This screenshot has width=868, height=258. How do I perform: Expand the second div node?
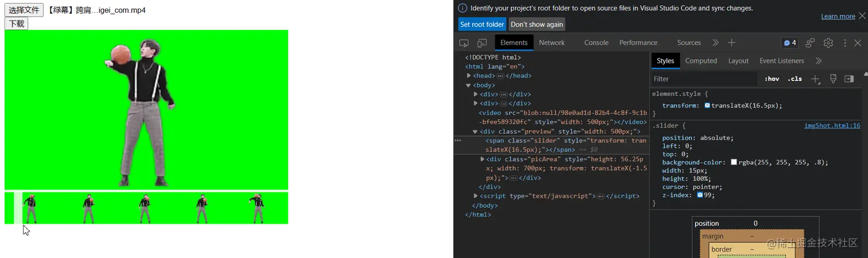[x=476, y=103]
